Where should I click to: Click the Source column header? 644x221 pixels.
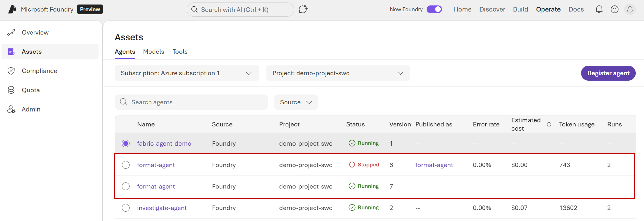(x=222, y=124)
